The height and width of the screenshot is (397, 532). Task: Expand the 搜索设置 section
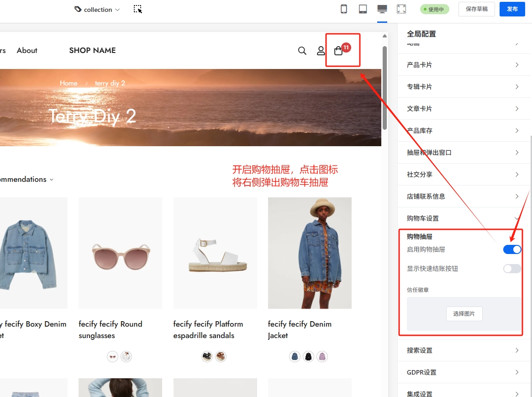[x=464, y=350]
